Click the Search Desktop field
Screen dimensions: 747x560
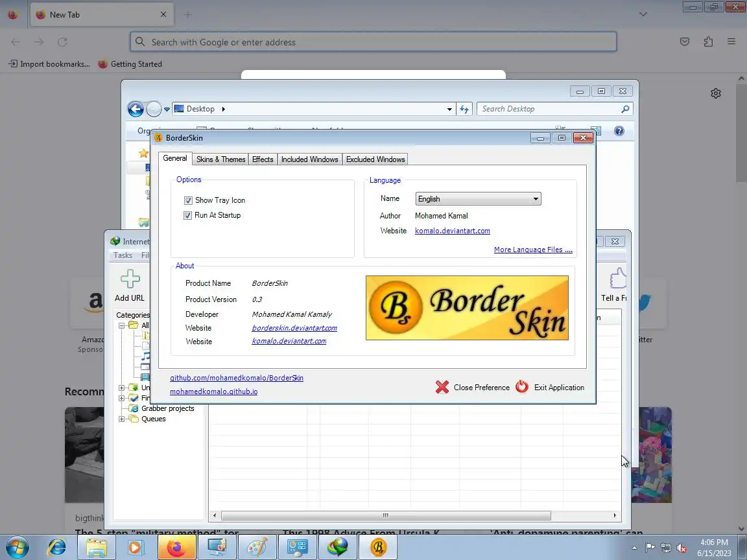point(555,109)
